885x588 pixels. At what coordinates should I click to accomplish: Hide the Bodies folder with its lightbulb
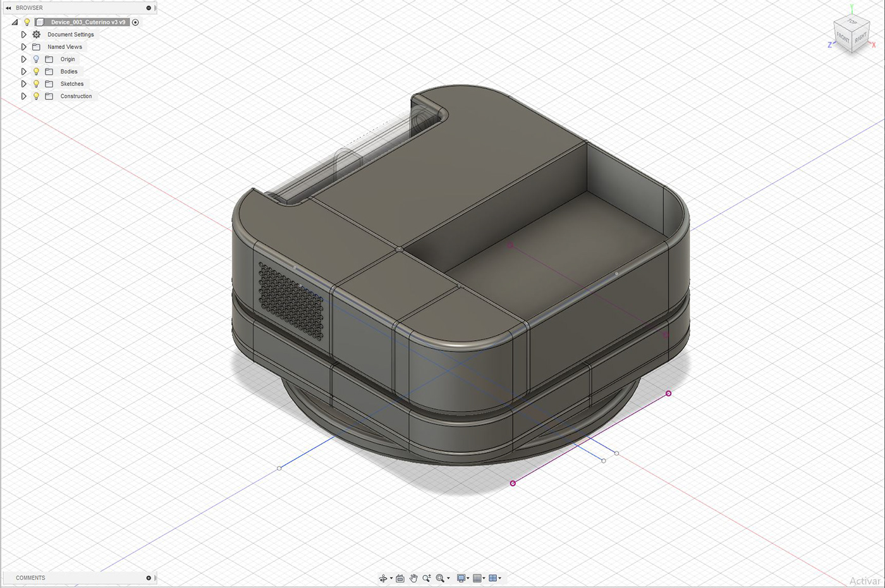click(35, 71)
